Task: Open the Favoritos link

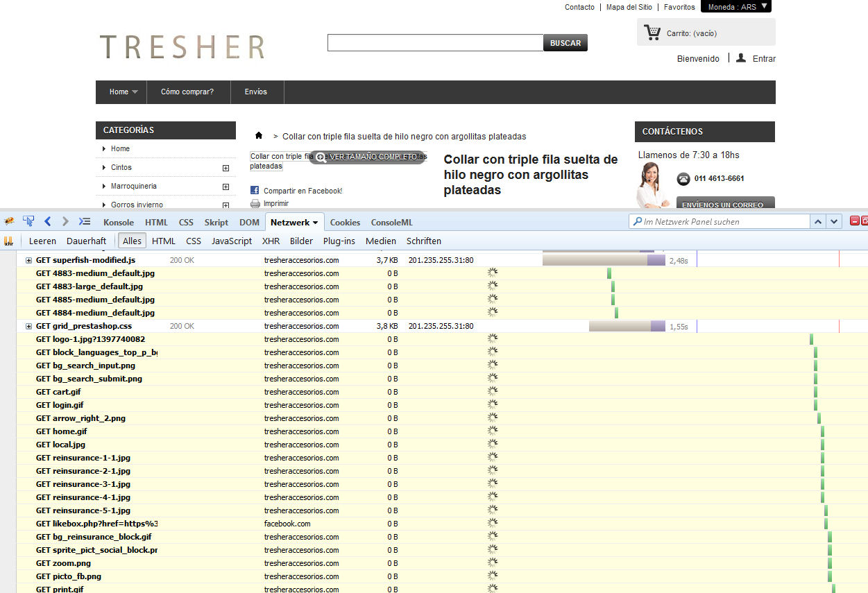Action: click(x=679, y=7)
